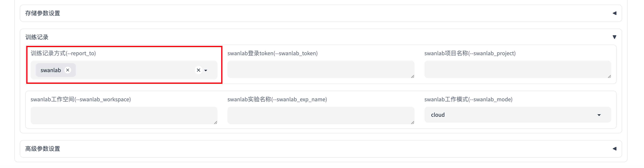Focus the swanlab工作空间 text field
The height and width of the screenshot is (168, 644).
tap(124, 115)
